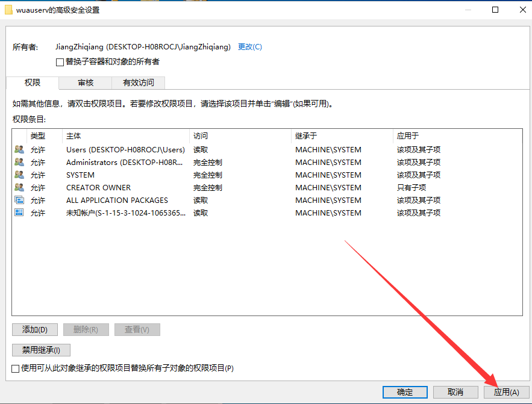Click the 更改(C) owner link
The image size is (532, 404).
coord(250,47)
